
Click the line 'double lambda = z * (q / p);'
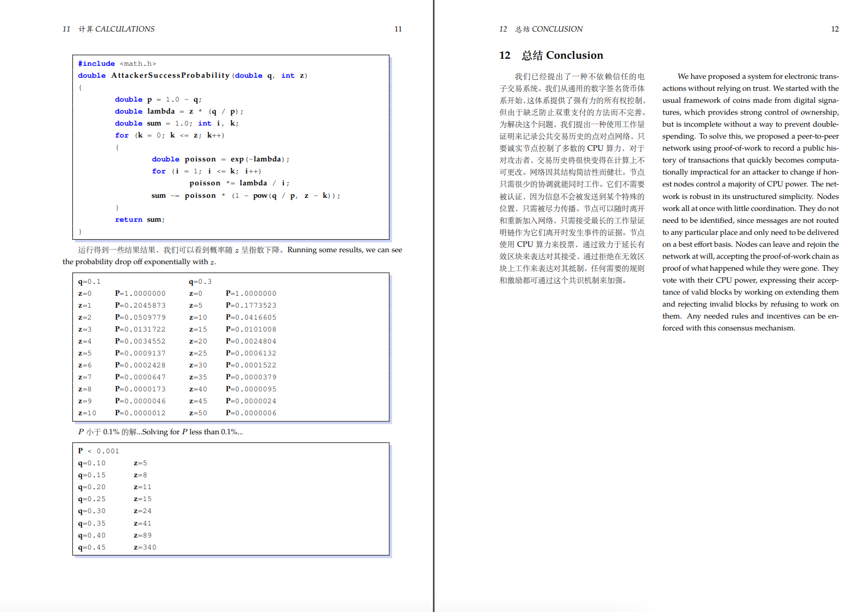point(179,111)
